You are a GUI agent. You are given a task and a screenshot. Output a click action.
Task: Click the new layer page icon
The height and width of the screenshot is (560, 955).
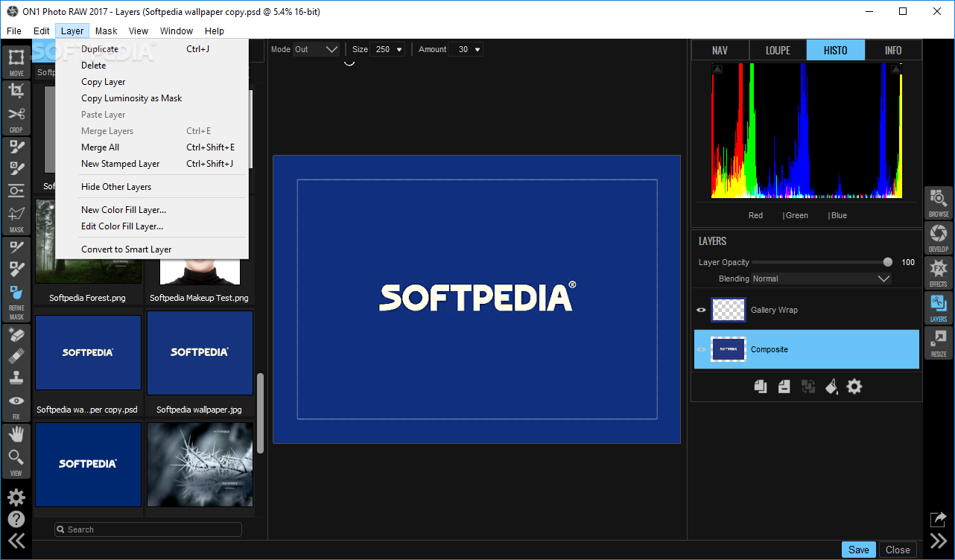784,386
